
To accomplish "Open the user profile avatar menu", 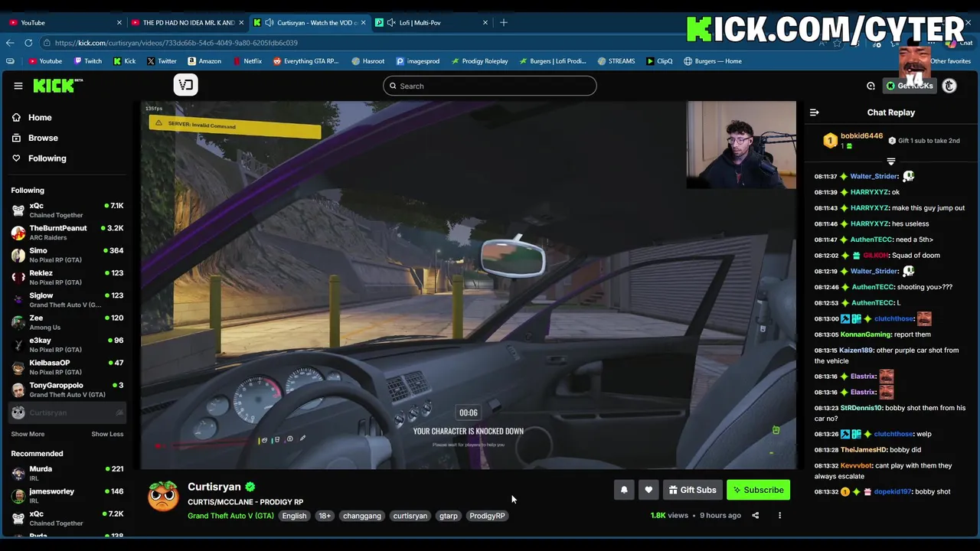I will 949,86.
